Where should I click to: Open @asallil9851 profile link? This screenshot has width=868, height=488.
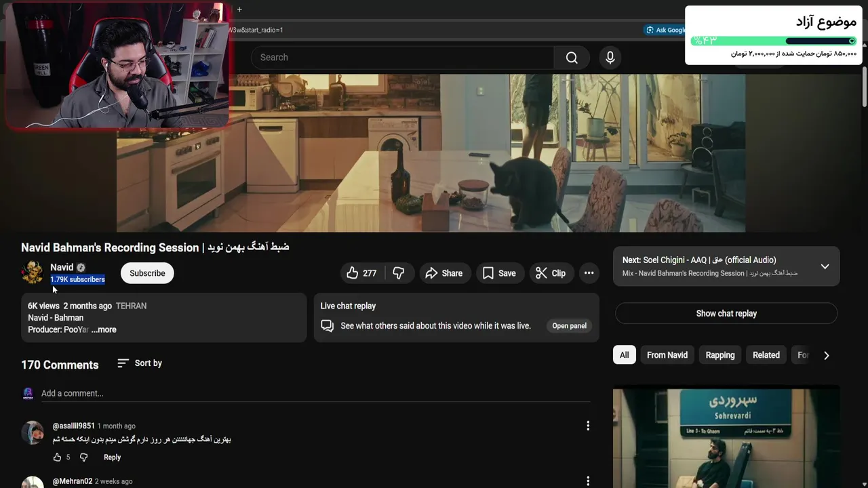(x=74, y=426)
